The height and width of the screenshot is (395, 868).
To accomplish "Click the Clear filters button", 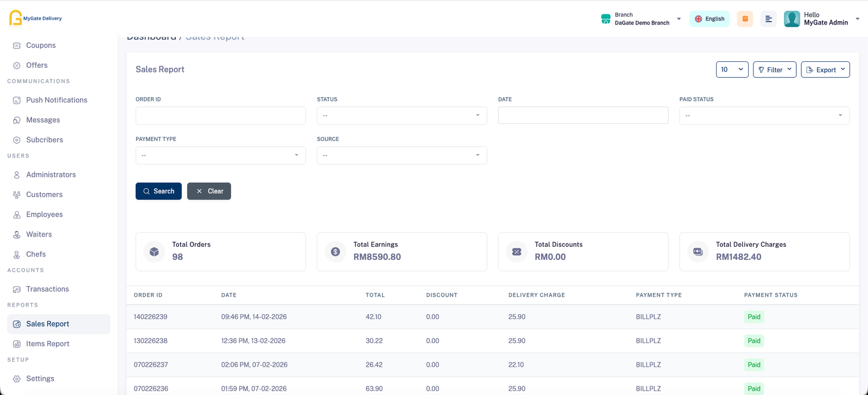I will 209,191.
